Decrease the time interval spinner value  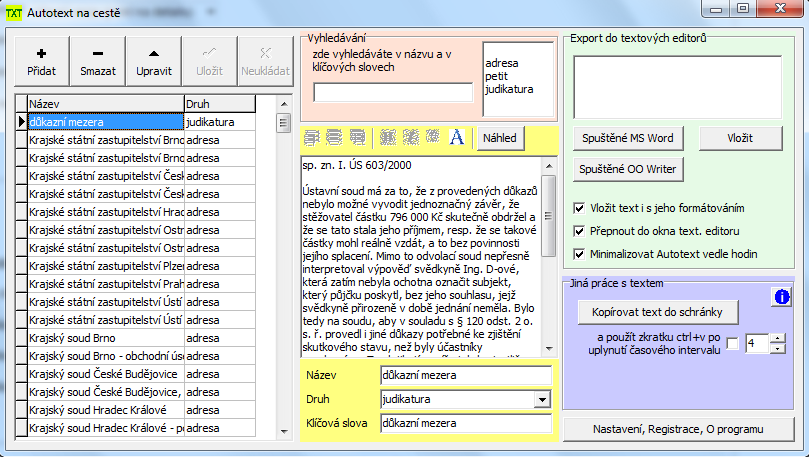coord(778,349)
